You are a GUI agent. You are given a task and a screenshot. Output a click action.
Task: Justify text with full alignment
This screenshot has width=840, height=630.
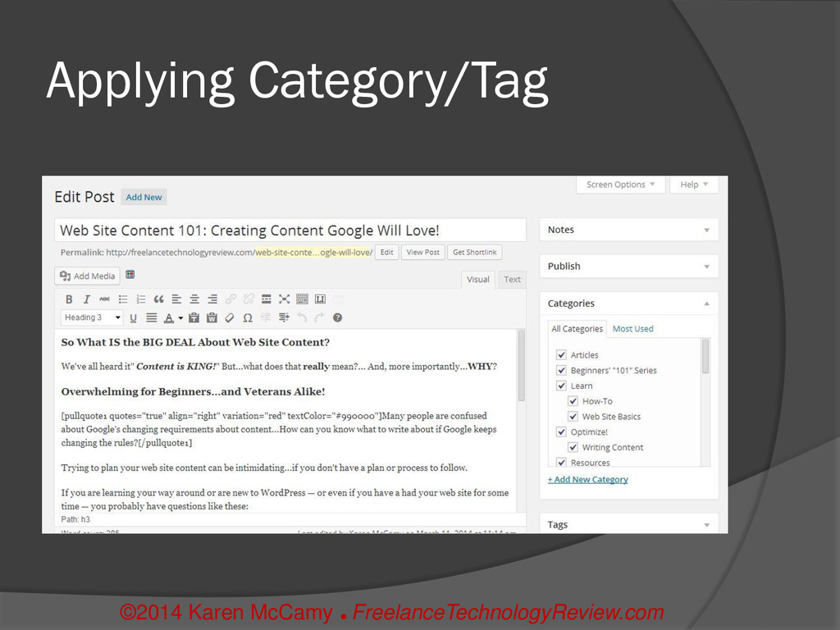[152, 317]
